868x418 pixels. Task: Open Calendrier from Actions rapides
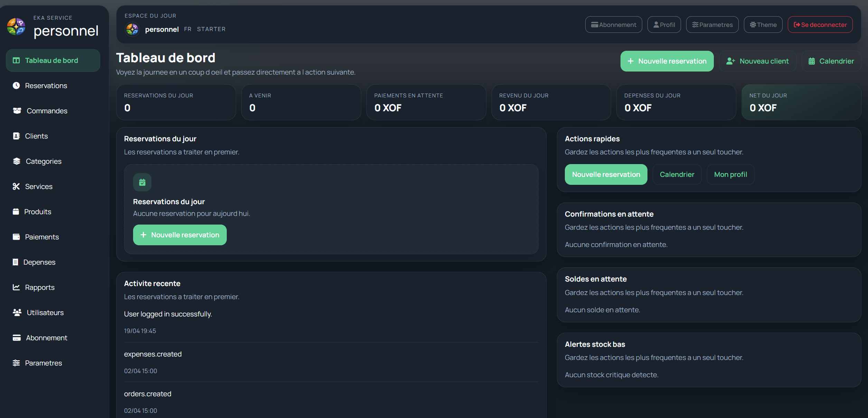677,174
